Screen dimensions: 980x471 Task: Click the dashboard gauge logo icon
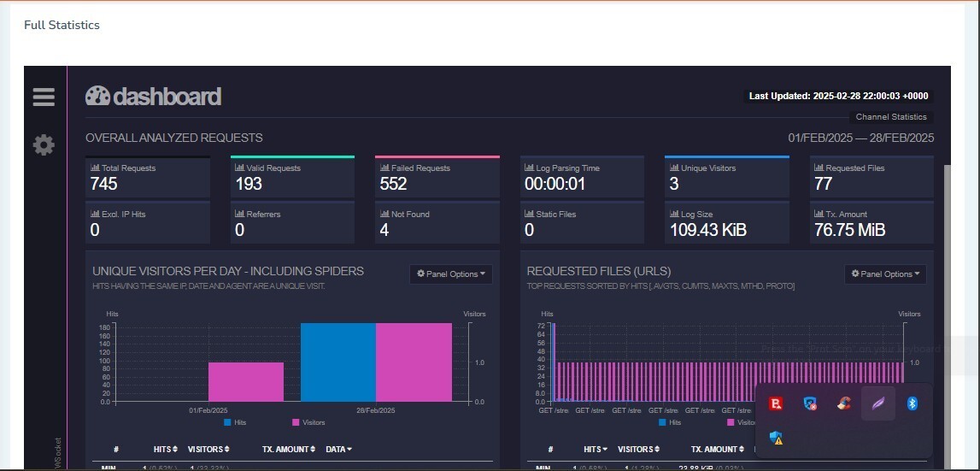click(x=97, y=96)
